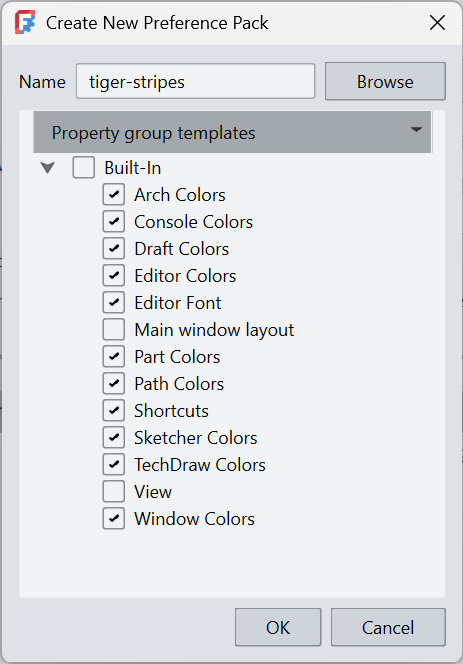Uncheck the Window Colors checkbox
Viewport: 463px width, 664px height.
(114, 519)
